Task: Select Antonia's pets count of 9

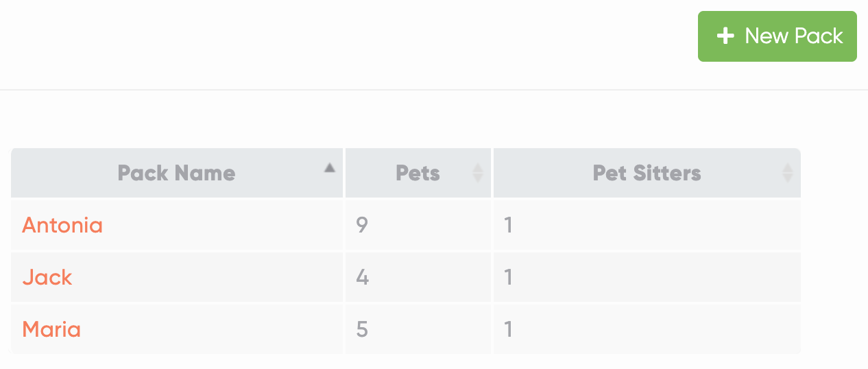Action: click(363, 225)
